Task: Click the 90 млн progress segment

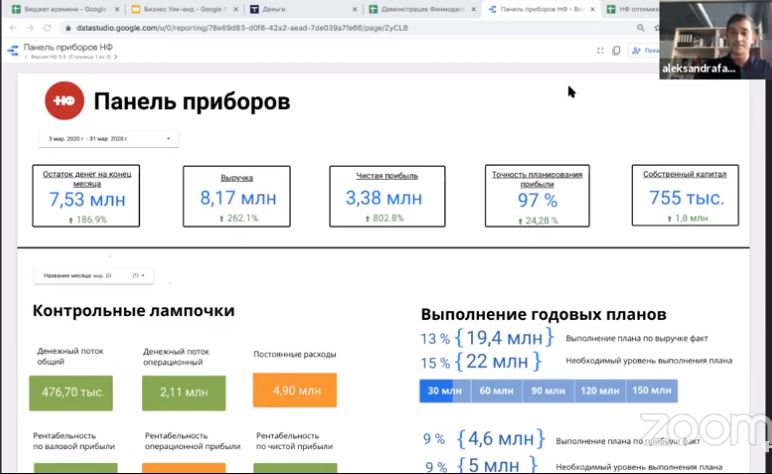Action: click(x=548, y=391)
